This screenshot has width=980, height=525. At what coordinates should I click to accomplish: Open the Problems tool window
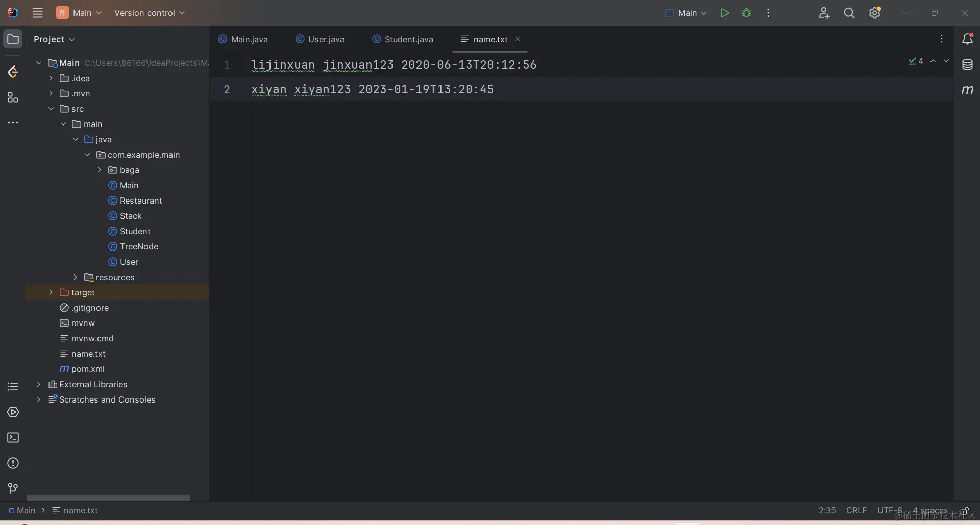pyautogui.click(x=13, y=463)
